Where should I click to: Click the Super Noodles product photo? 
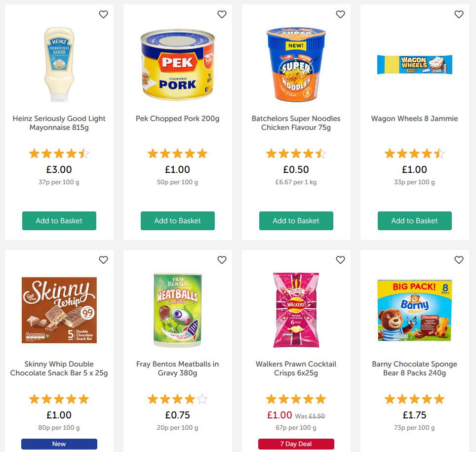pyautogui.click(x=296, y=64)
